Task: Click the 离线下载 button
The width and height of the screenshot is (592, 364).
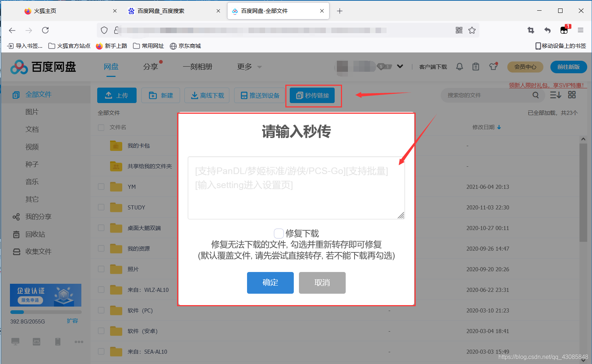Action: point(207,95)
